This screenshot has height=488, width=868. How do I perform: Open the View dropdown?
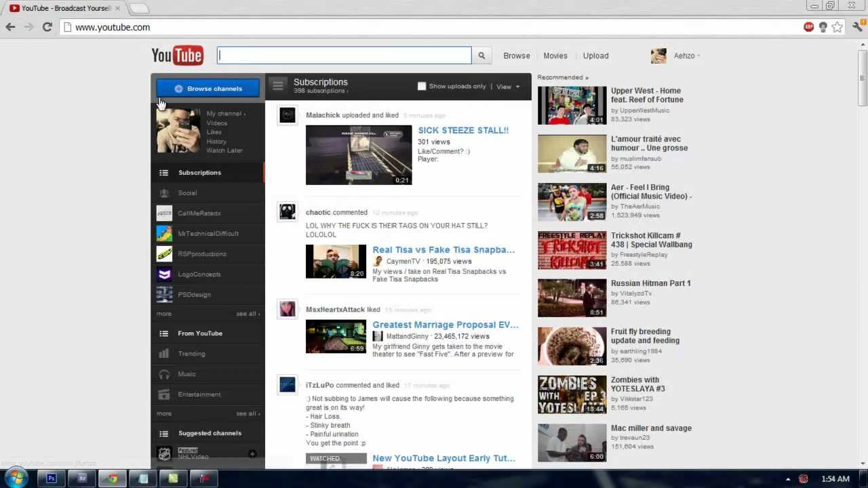click(x=508, y=87)
